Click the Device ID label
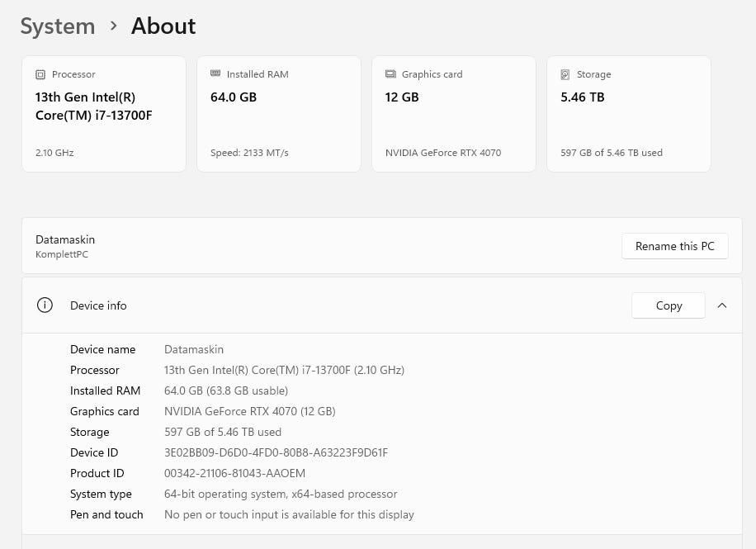Image resolution: width=756 pixels, height=549 pixels. pos(94,452)
